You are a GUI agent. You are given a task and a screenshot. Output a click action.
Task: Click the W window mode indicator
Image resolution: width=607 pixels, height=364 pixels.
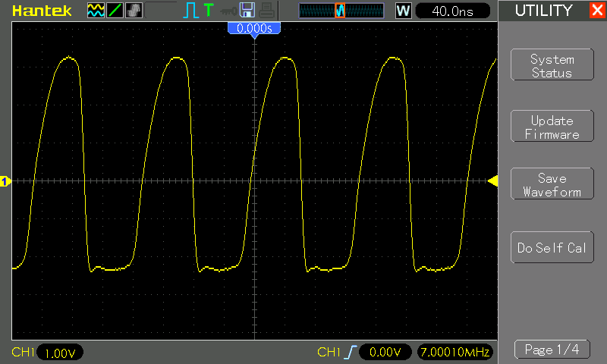tap(403, 11)
